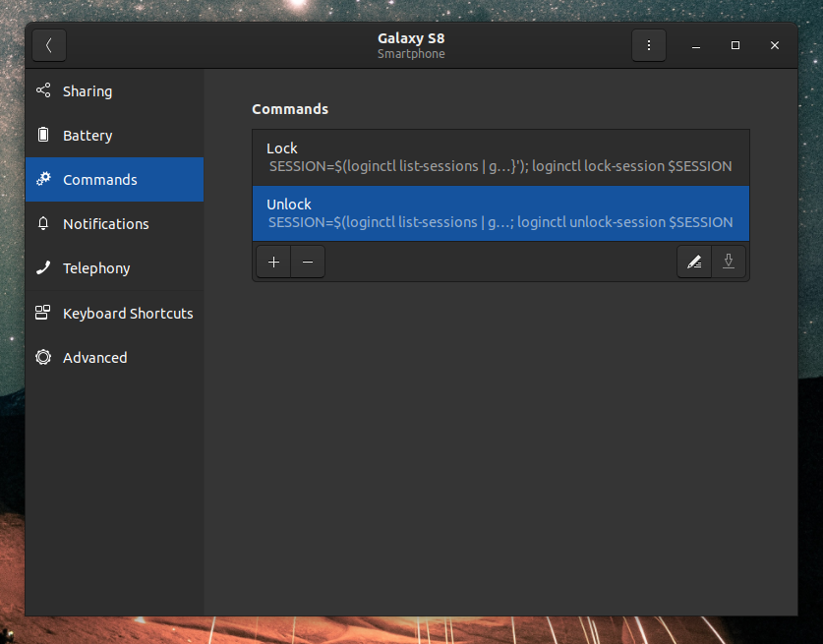Click the back chevron in the header bar

[49, 45]
